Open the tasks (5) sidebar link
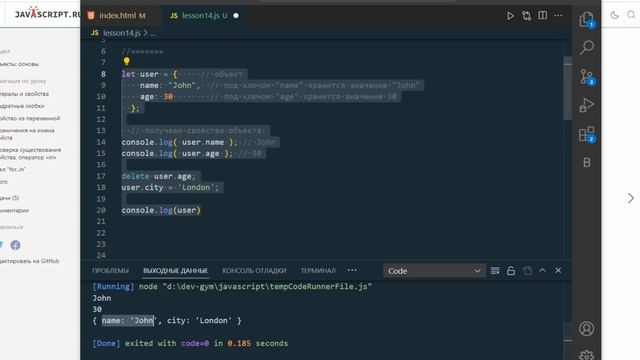640x360 pixels. click(x=9, y=198)
